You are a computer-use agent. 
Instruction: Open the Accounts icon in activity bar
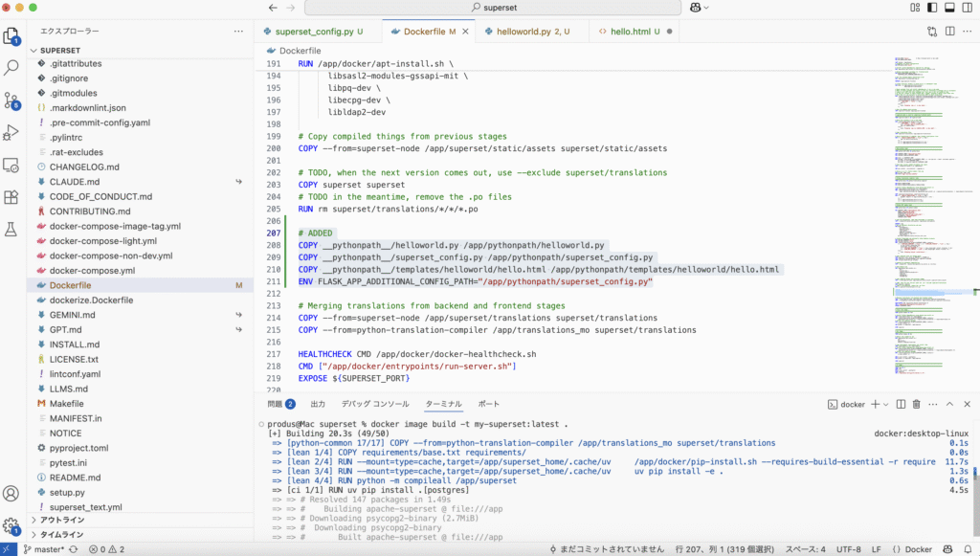click(11, 494)
